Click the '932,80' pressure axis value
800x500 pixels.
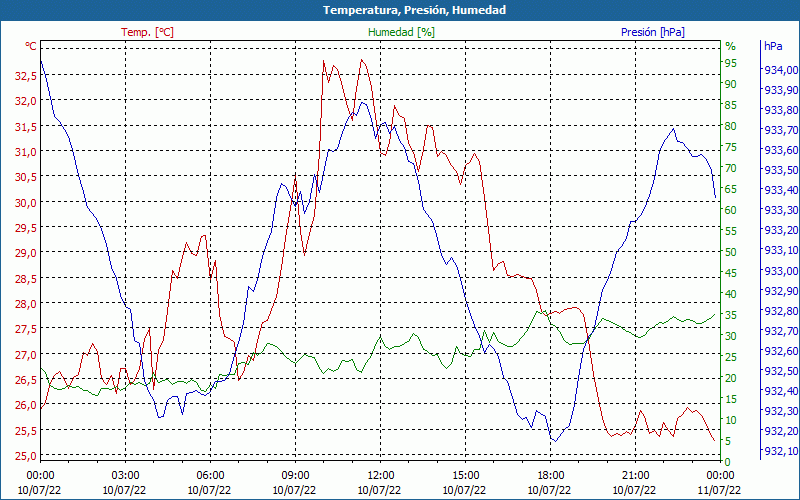click(x=781, y=310)
